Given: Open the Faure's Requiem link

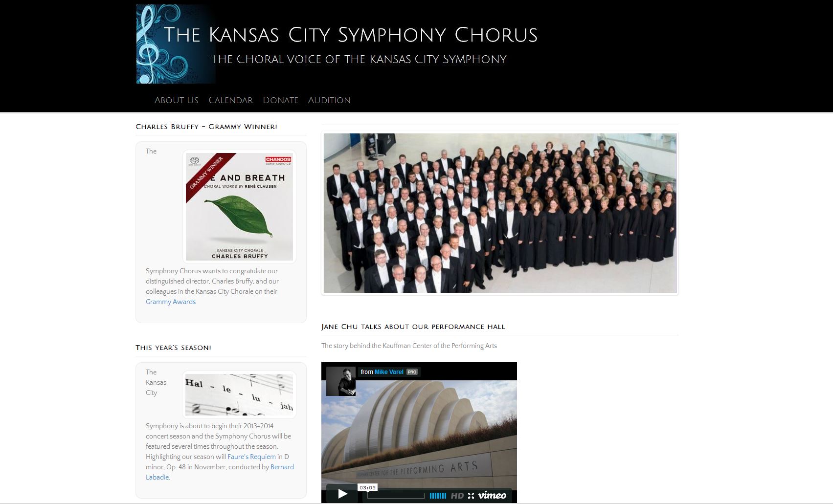Looking at the screenshot, I should click(x=251, y=457).
